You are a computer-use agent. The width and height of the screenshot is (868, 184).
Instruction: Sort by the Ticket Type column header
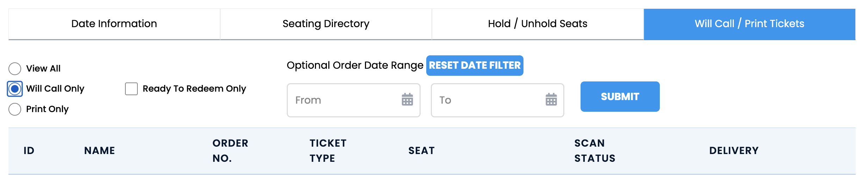pyautogui.click(x=328, y=151)
